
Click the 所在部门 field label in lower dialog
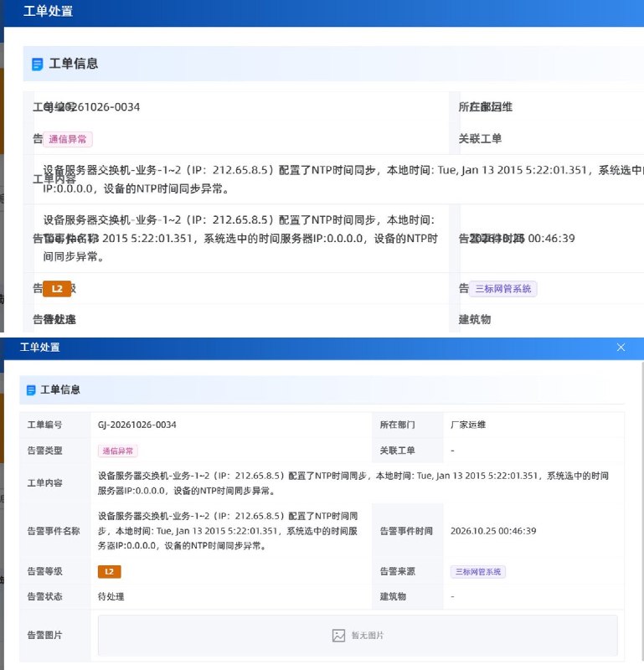[x=398, y=425]
